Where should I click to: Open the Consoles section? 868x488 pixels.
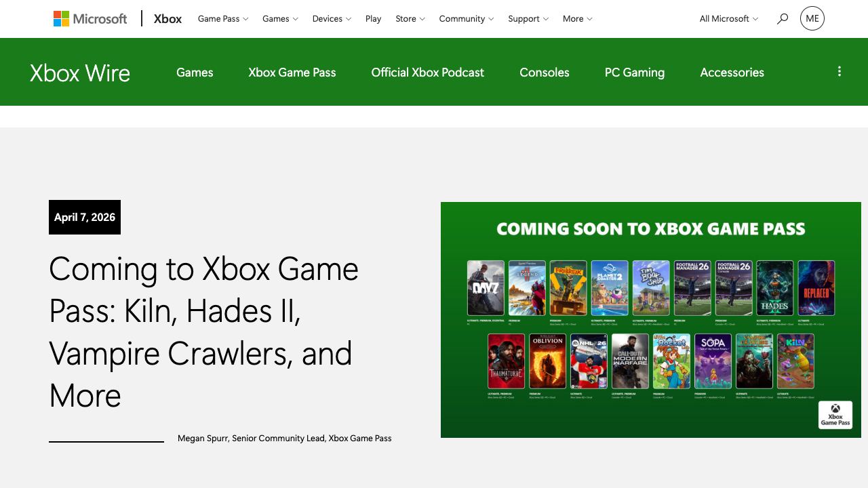545,73
